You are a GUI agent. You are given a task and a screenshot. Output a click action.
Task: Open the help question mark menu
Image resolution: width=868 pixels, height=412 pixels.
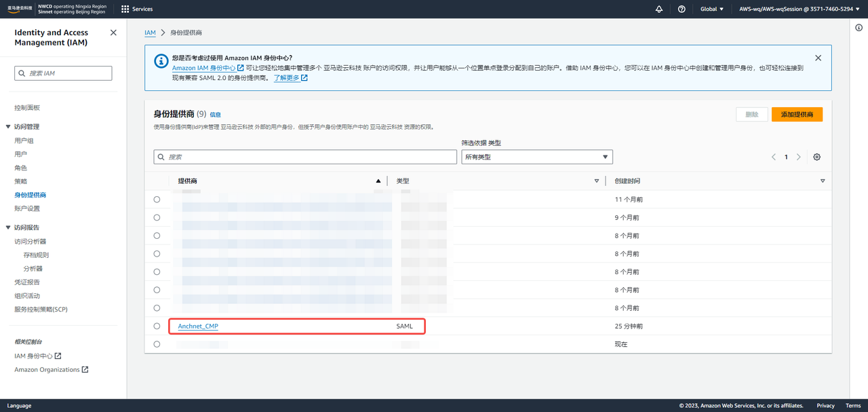tap(682, 9)
